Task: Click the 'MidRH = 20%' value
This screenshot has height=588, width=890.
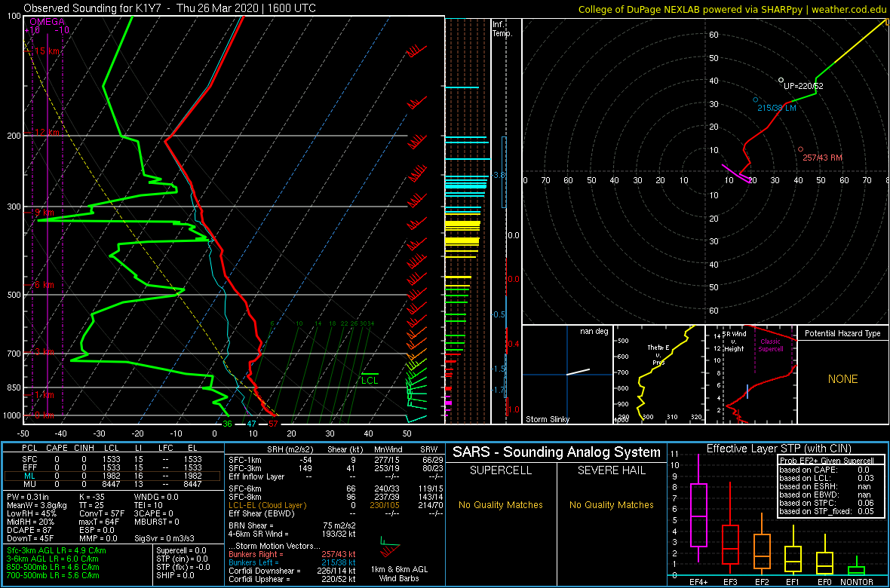Action: (x=29, y=522)
